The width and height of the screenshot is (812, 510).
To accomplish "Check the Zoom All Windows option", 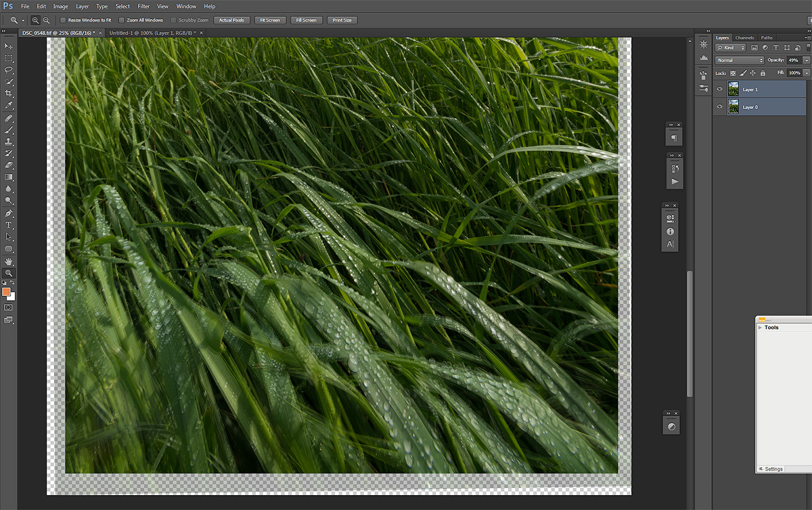I will (122, 20).
